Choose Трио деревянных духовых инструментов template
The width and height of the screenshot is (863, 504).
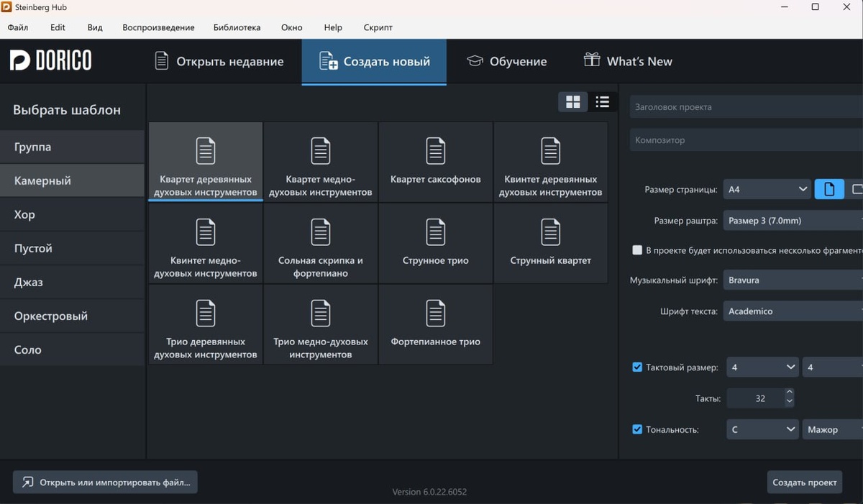click(x=206, y=324)
